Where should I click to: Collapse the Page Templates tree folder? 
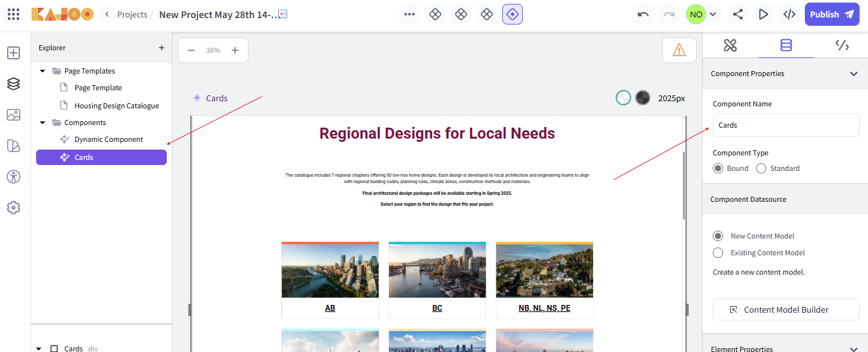[x=42, y=71]
